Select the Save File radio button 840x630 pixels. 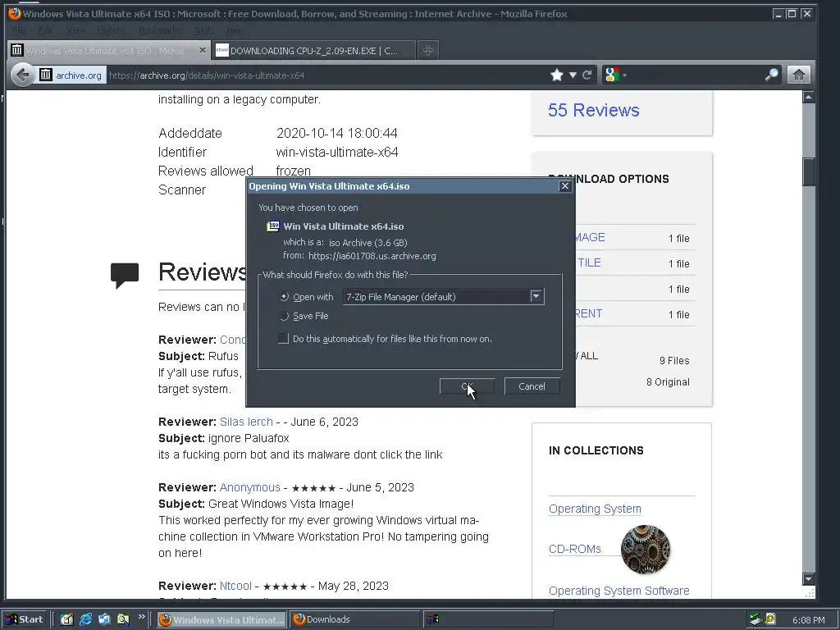pyautogui.click(x=285, y=316)
